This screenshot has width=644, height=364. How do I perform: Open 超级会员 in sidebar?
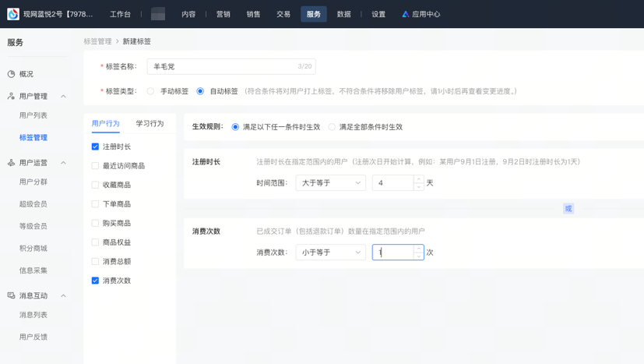pyautogui.click(x=33, y=204)
